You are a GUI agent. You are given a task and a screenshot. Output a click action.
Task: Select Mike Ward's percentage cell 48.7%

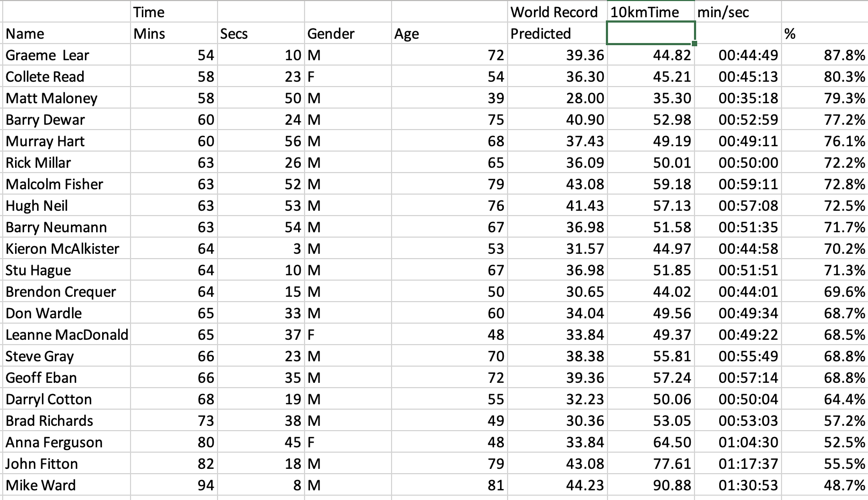824,485
